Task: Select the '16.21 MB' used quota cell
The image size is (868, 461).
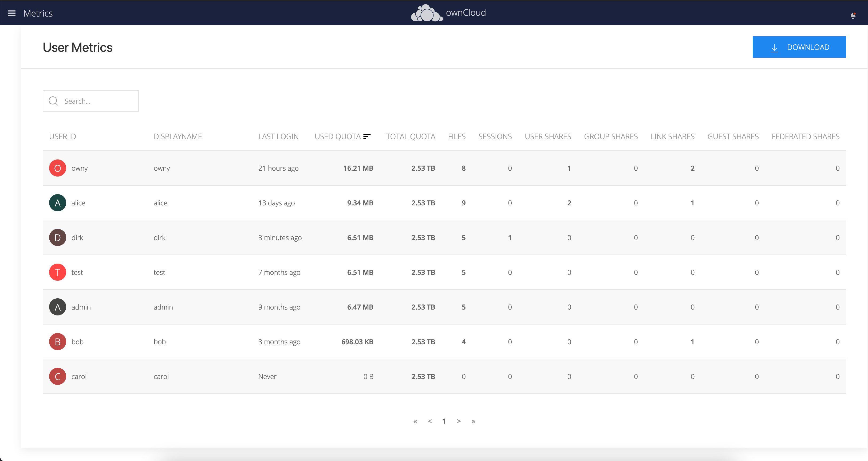Action: pos(358,168)
